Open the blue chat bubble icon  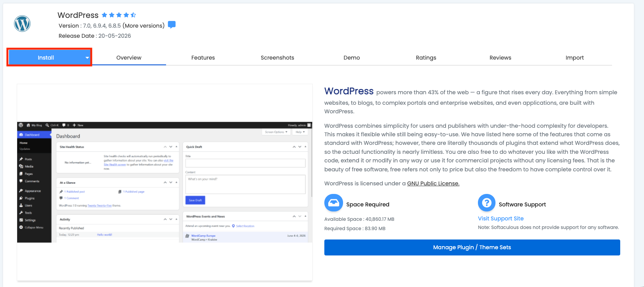pyautogui.click(x=172, y=25)
